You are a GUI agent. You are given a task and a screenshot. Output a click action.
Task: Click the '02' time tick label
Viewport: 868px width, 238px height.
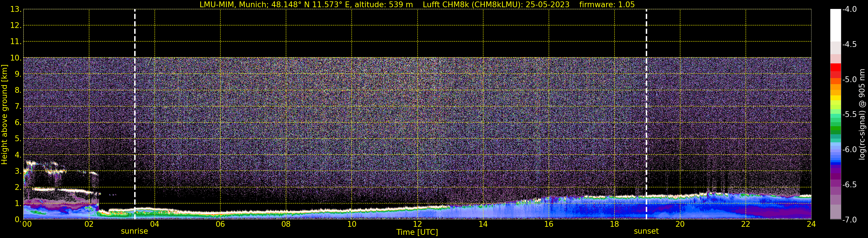pos(89,224)
